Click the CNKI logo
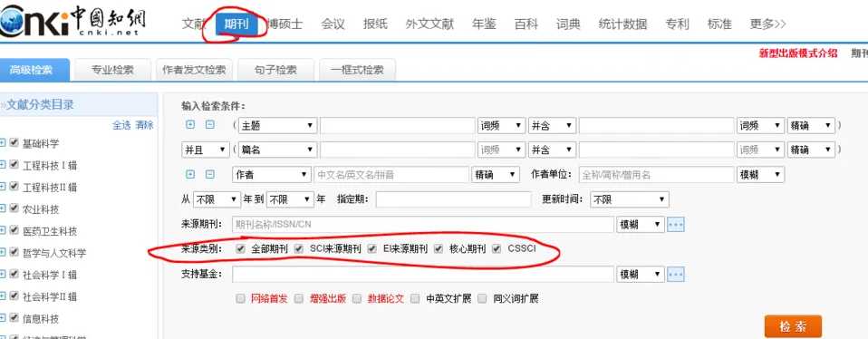This screenshot has height=339, width=868. (x=72, y=21)
